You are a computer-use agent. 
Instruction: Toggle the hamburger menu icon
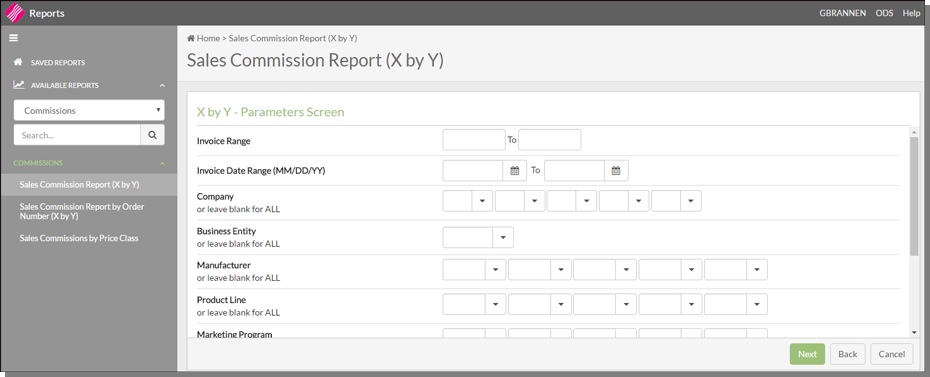tap(14, 38)
